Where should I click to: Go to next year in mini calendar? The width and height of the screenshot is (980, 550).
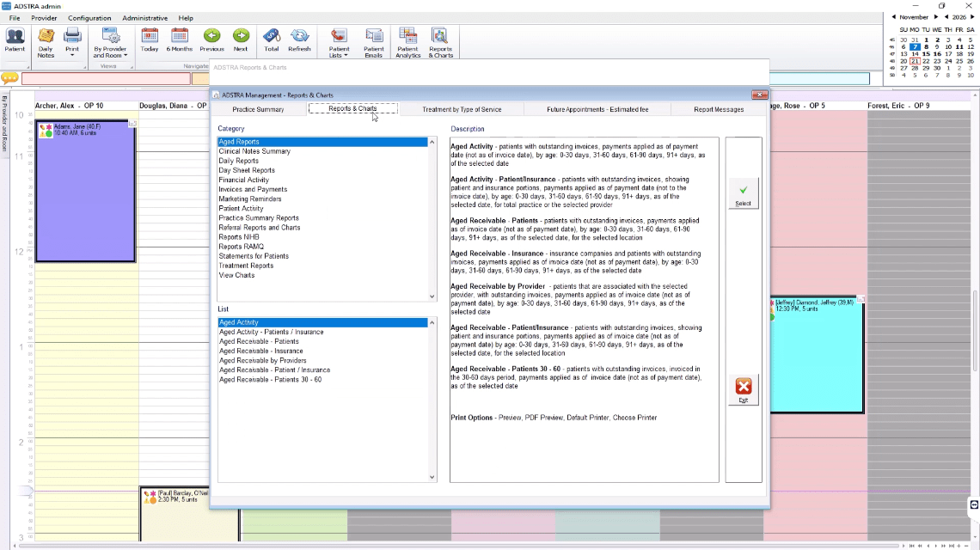[x=972, y=17]
